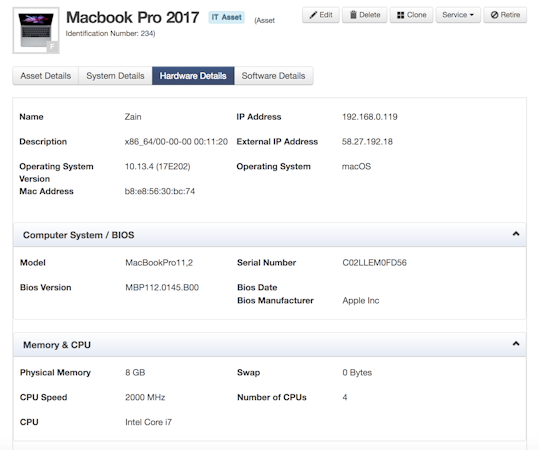The width and height of the screenshot is (539, 450).
Task: Click the model value MacBookPro11,2
Action: coord(159,263)
